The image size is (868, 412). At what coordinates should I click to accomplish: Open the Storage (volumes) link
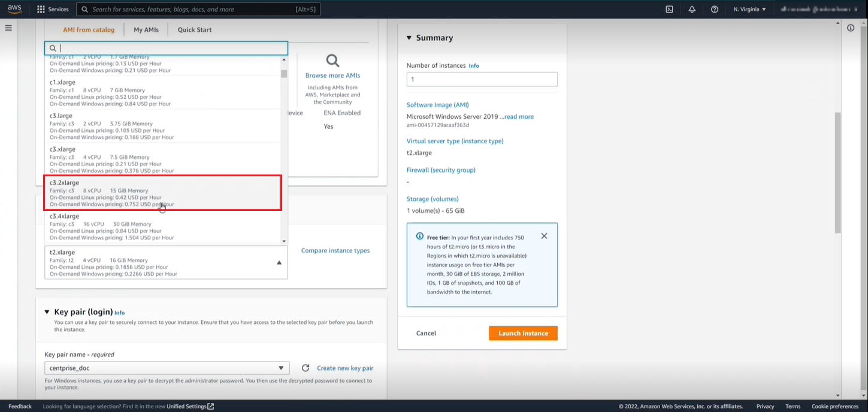coord(433,199)
